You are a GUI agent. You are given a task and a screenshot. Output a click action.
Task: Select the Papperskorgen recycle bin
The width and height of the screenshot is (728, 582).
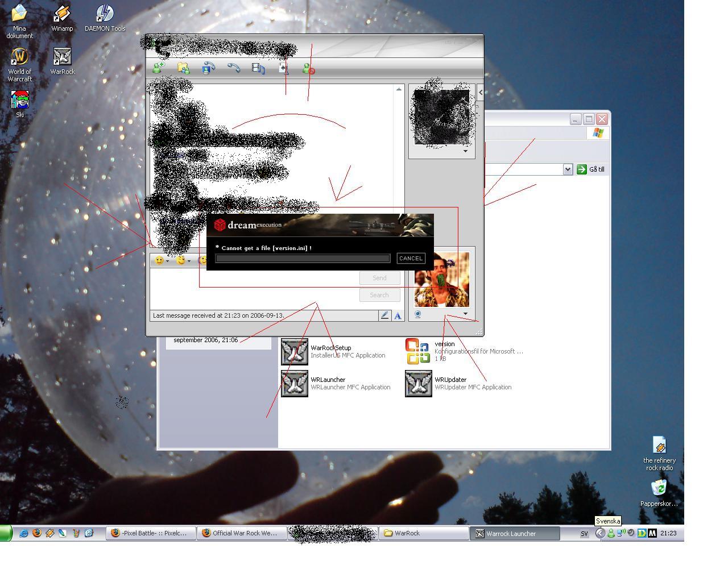[659, 493]
